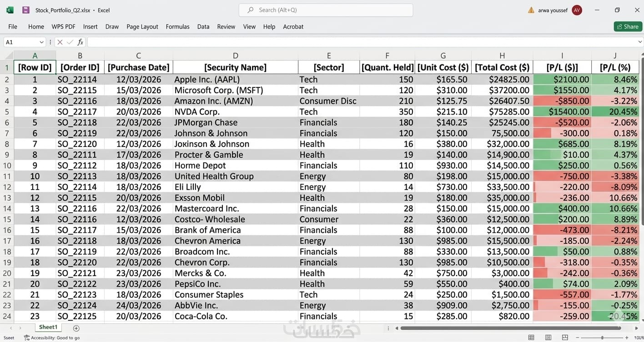Select the cell 'PepsiCo Inc.'
Screen dimensions: 644x342
pyautogui.click(x=236, y=284)
